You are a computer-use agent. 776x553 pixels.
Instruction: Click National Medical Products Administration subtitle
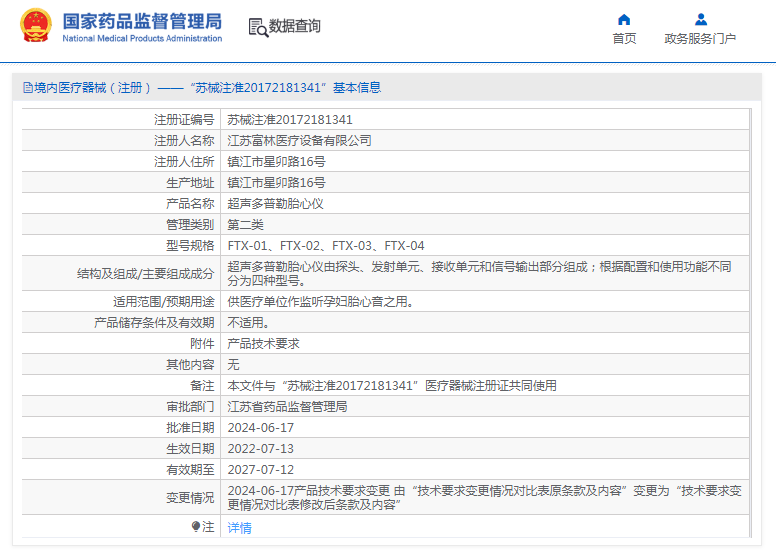[143, 38]
